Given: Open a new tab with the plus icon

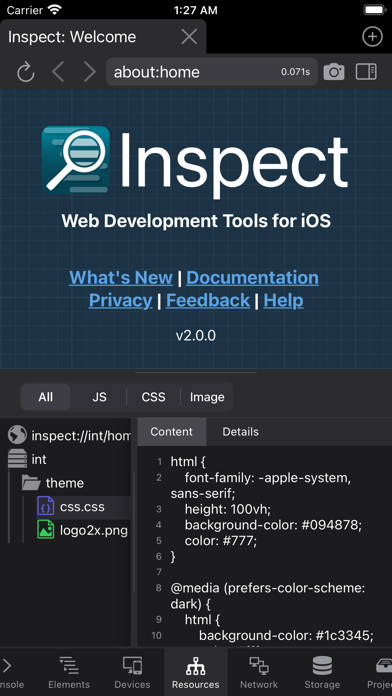Looking at the screenshot, I should 372,37.
